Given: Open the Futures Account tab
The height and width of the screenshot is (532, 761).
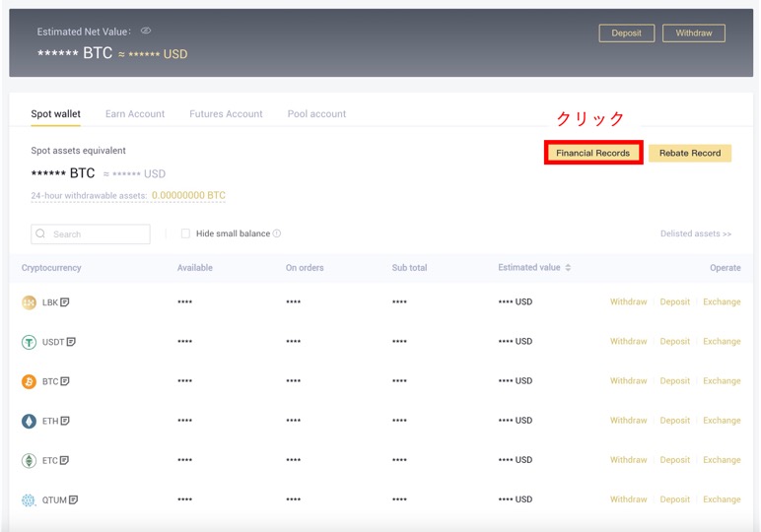Looking at the screenshot, I should [x=226, y=114].
